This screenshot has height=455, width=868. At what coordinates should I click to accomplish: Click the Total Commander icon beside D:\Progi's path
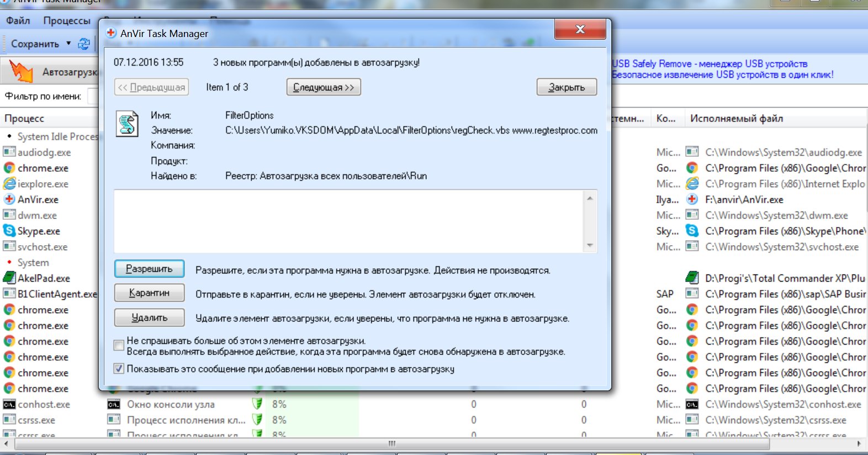[692, 278]
